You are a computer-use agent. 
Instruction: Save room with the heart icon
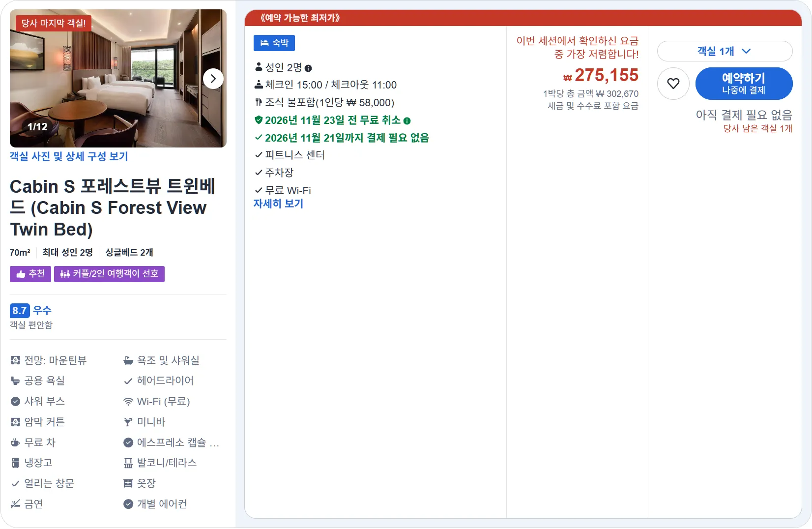point(673,84)
